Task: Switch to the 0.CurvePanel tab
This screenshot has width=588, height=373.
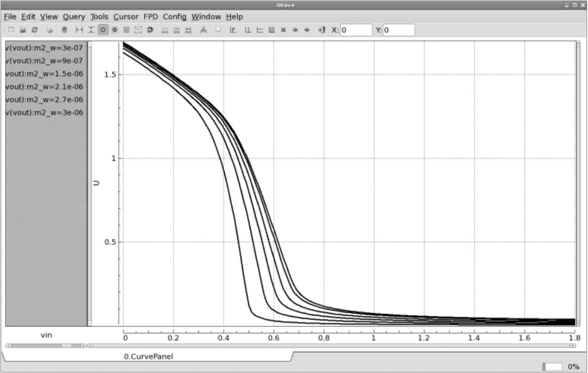Action: (x=148, y=356)
